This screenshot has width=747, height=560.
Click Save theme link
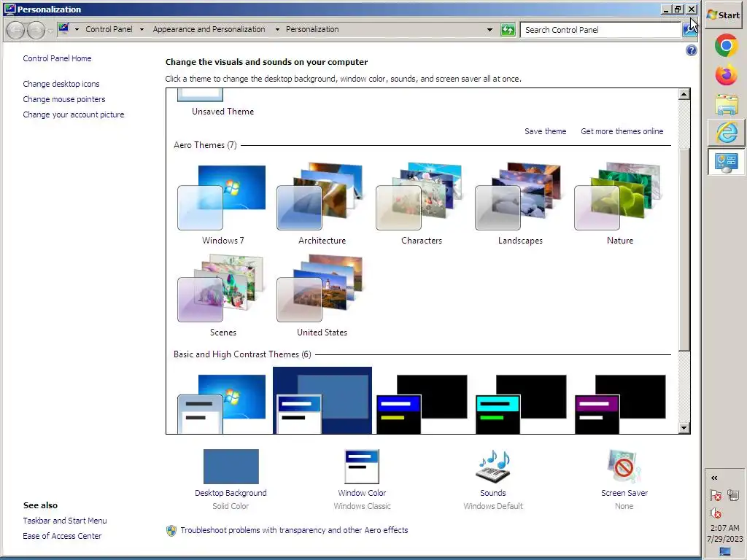546,131
